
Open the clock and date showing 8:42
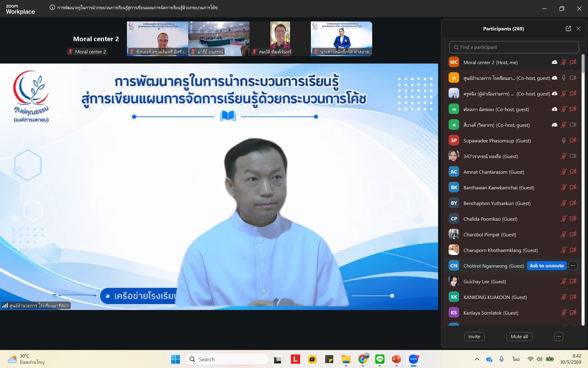571,359
